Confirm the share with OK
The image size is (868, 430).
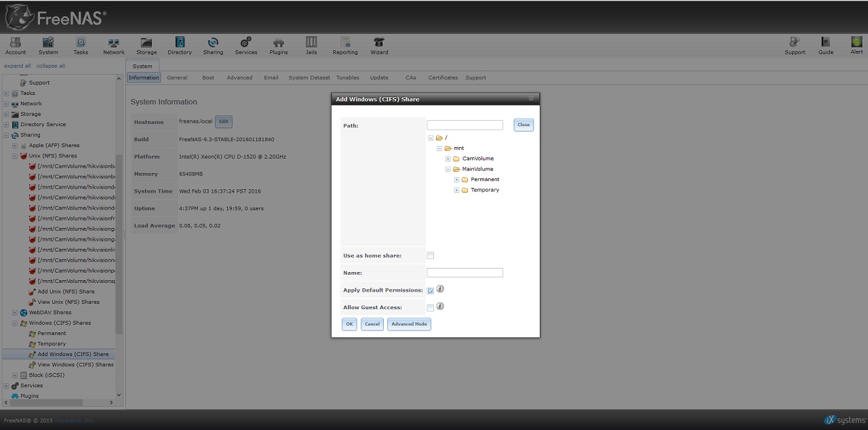tap(349, 324)
